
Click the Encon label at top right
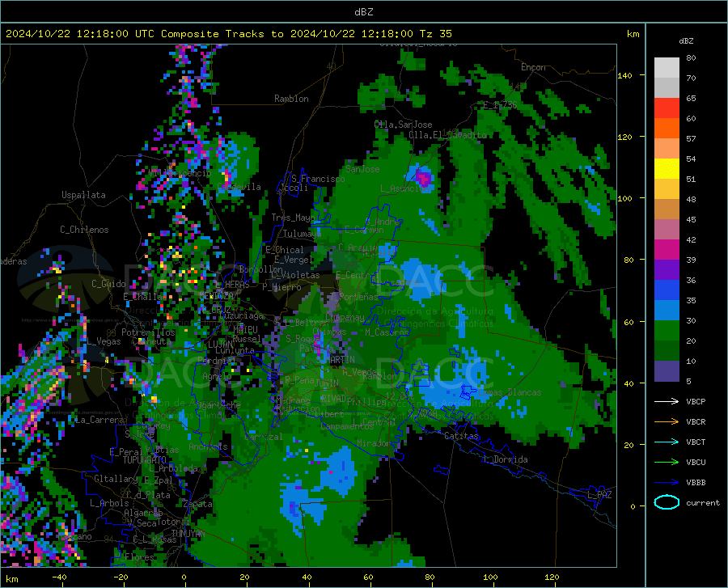tap(533, 67)
